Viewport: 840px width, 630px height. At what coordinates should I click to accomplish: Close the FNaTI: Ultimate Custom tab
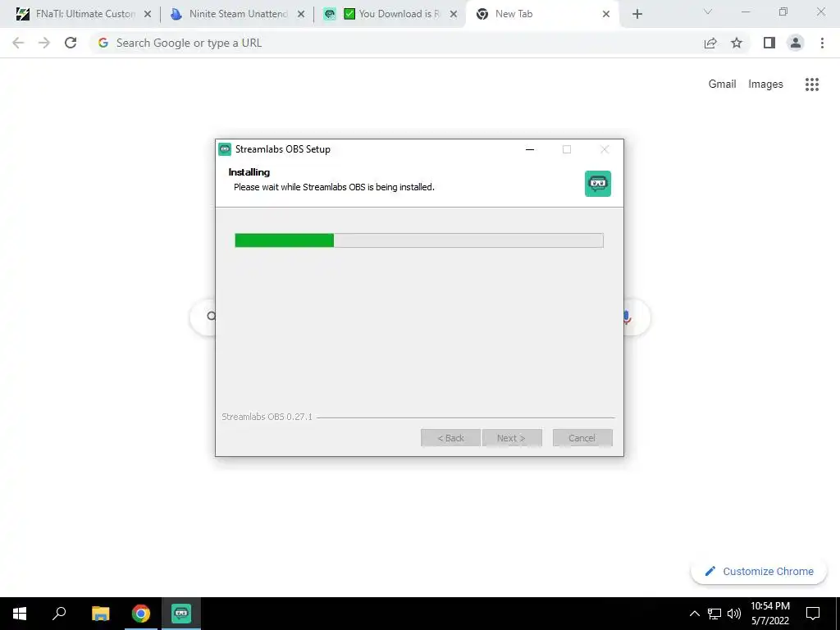[148, 15]
